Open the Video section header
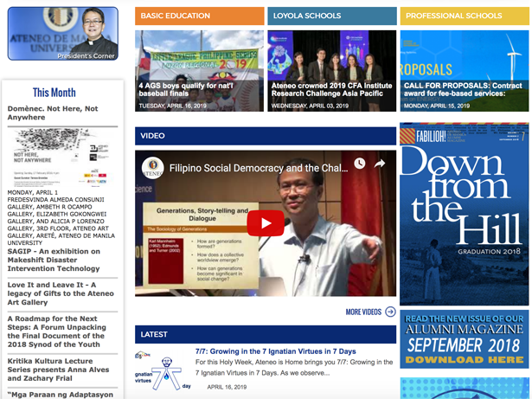This screenshot has width=532, height=399. 266,136
